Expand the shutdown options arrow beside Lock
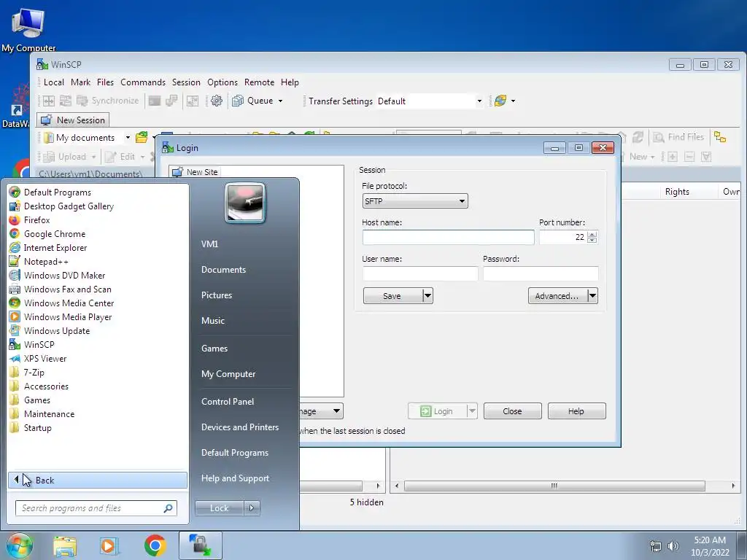The width and height of the screenshot is (747, 560). pyautogui.click(x=252, y=508)
